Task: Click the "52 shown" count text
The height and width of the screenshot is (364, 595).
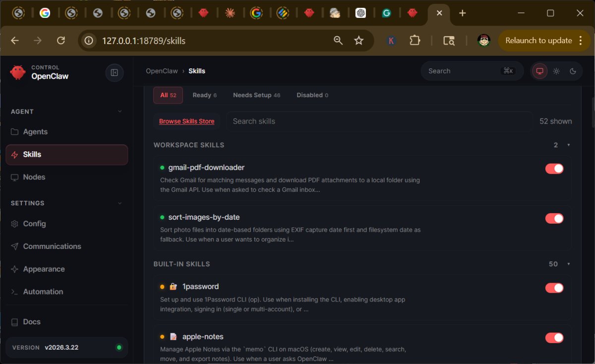Action: (555, 121)
